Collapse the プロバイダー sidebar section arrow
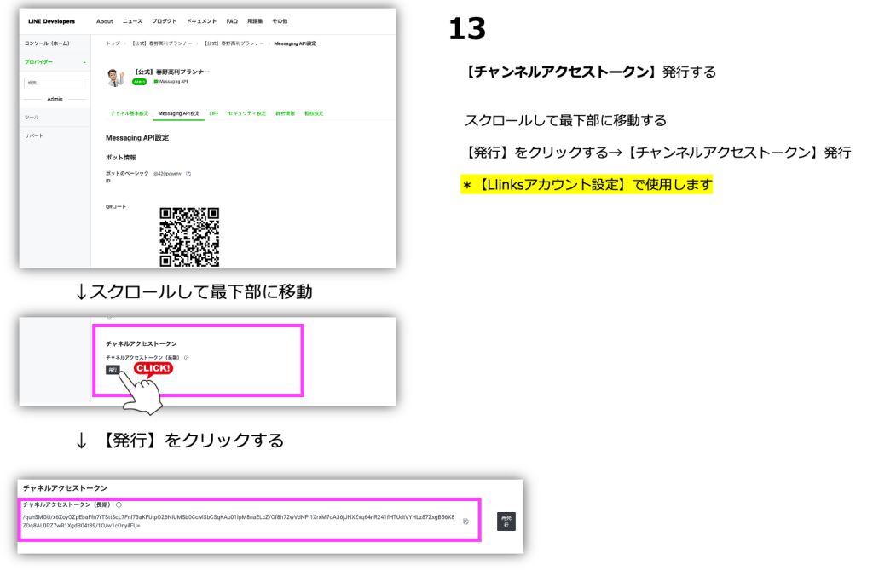The height and width of the screenshot is (588, 873). pyautogui.click(x=84, y=62)
